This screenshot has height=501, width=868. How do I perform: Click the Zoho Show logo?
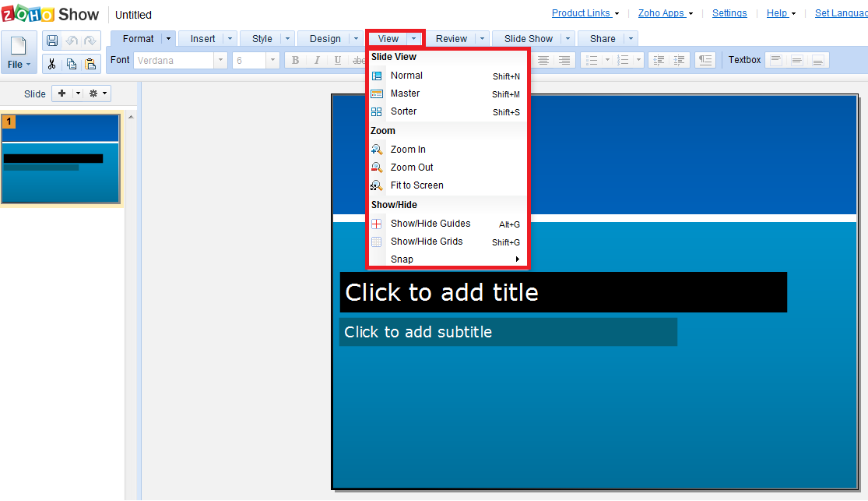(51, 14)
